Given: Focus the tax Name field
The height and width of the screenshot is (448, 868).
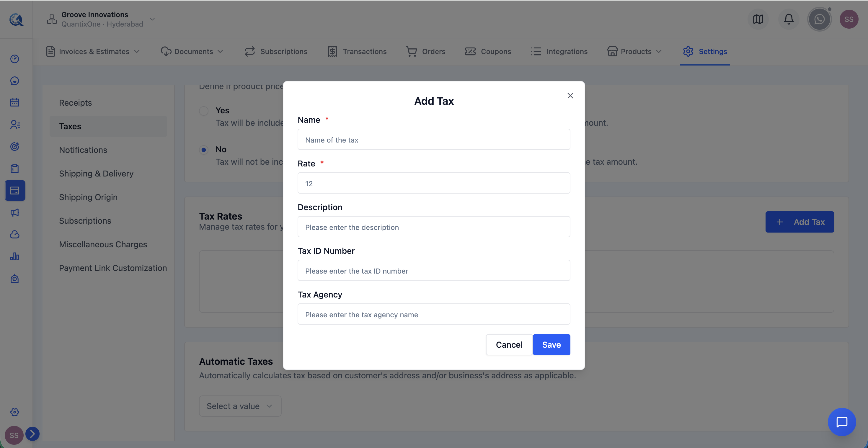Looking at the screenshot, I should [x=434, y=140].
